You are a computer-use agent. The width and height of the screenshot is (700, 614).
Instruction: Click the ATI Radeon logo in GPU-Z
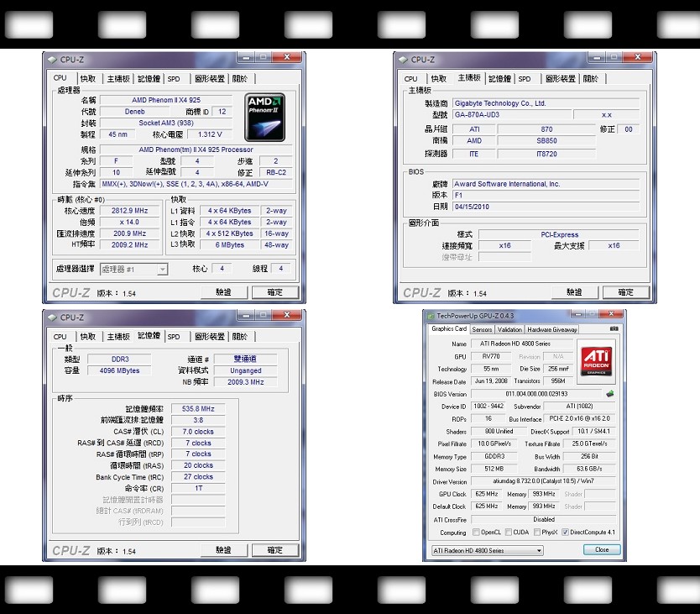click(596, 361)
